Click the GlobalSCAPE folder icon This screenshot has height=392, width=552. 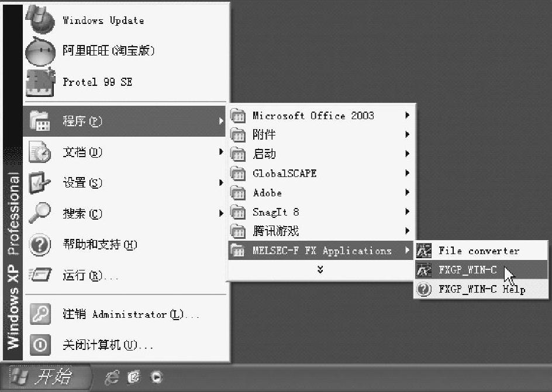pos(237,174)
